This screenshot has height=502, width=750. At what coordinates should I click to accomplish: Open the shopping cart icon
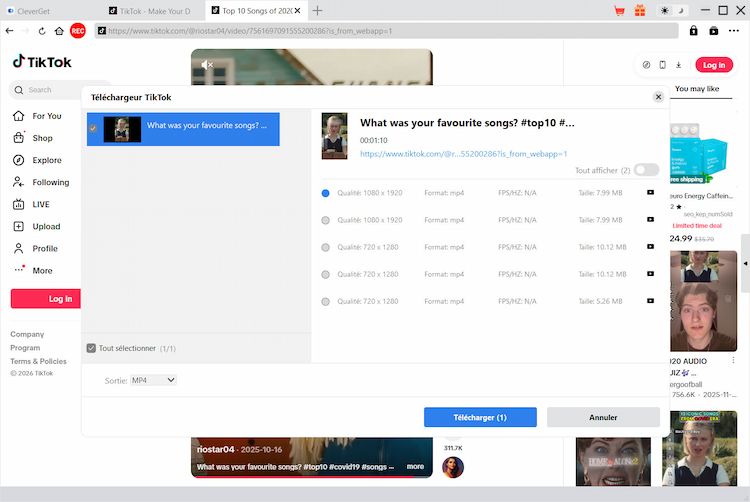[619, 11]
